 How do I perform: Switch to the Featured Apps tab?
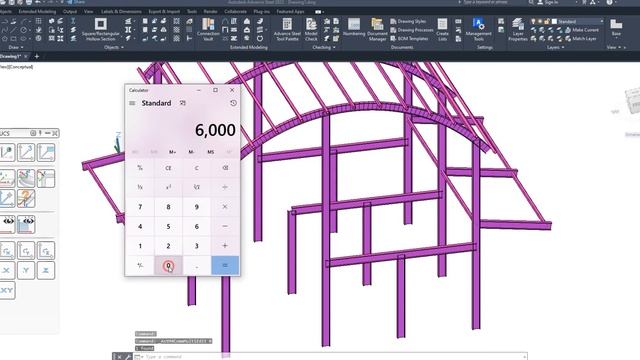tap(290, 11)
